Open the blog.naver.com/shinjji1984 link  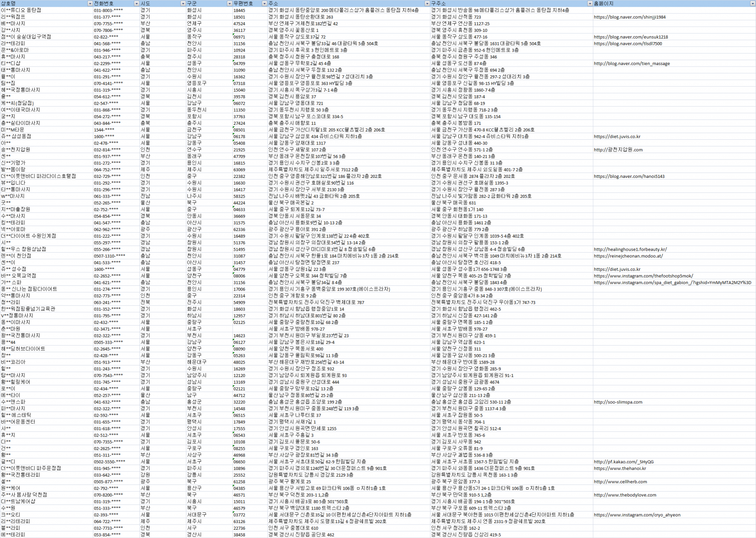(x=630, y=17)
